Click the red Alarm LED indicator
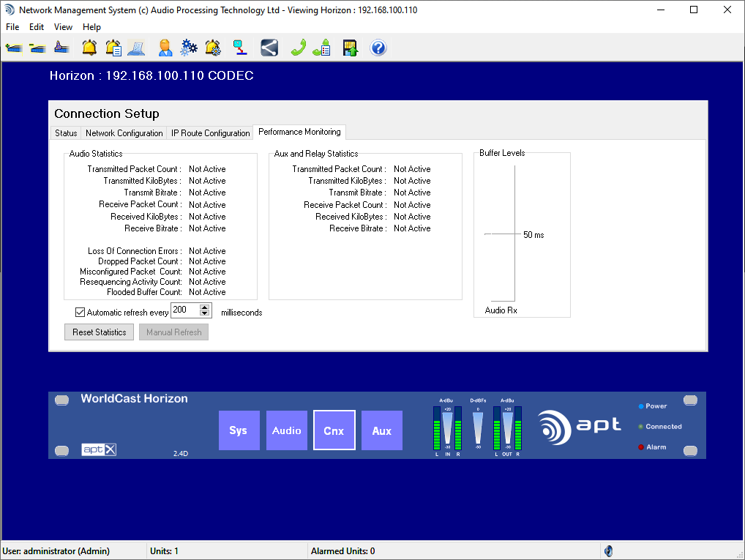Screen dimensions: 745x560 click(641, 447)
